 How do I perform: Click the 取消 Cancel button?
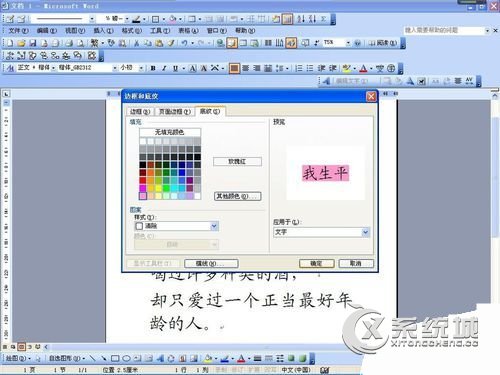click(x=356, y=263)
